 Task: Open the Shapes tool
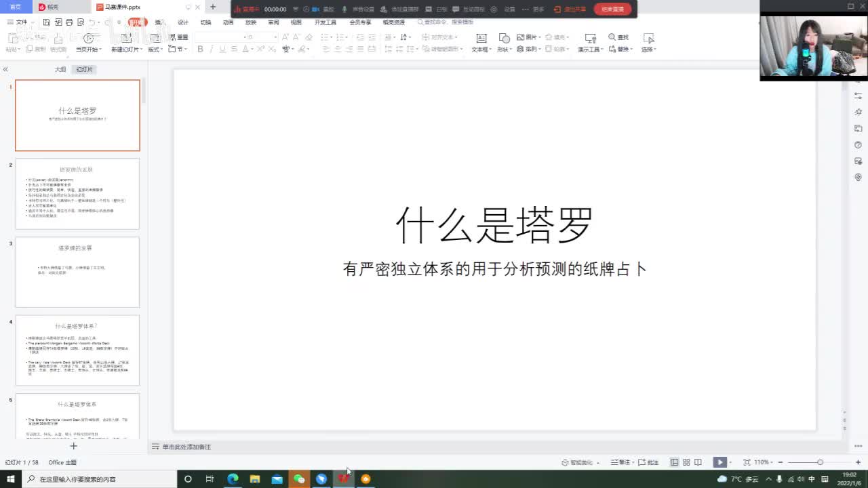coord(504,38)
